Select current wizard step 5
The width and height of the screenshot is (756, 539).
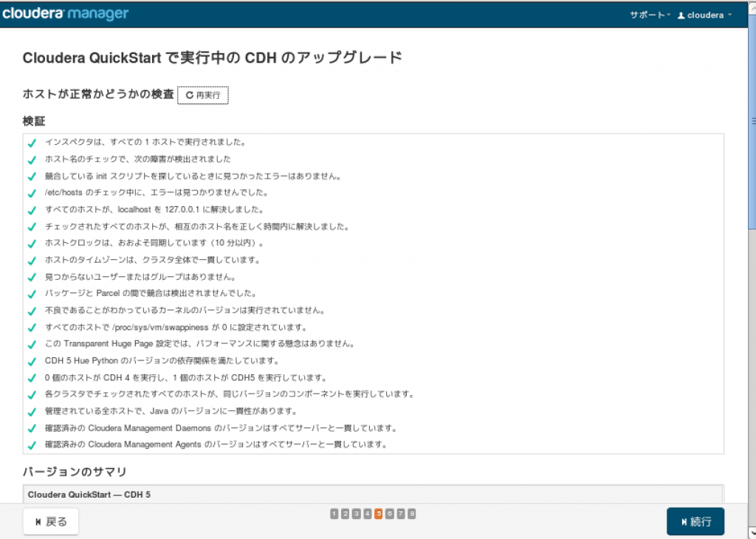(x=379, y=514)
